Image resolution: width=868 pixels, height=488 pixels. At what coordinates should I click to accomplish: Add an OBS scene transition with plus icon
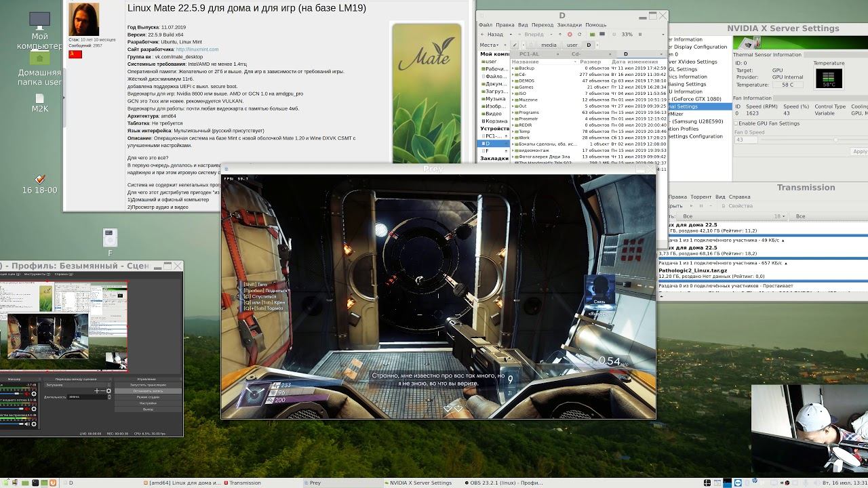click(x=97, y=391)
